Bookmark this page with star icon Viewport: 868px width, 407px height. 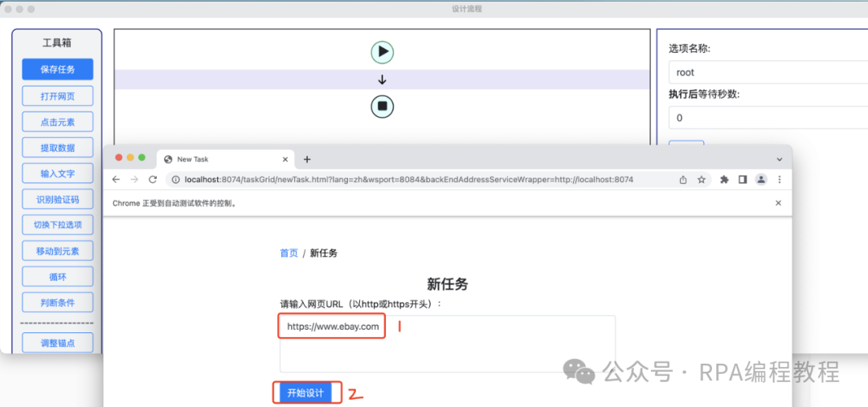pos(702,179)
